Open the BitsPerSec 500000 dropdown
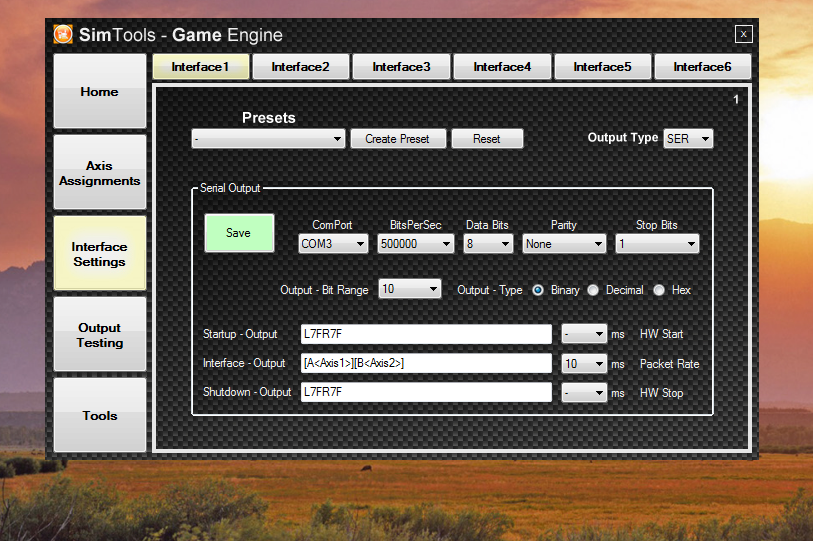Viewport: 813px width, 541px height. pos(415,244)
